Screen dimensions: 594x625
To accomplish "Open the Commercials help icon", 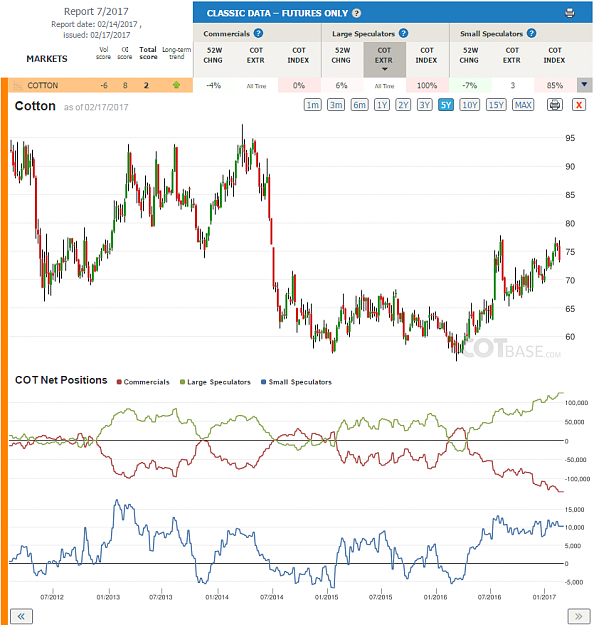I will coord(258,33).
